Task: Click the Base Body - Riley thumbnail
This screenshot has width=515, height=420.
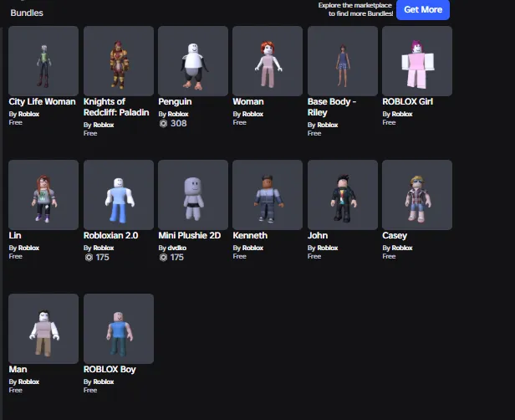Action: (343, 61)
